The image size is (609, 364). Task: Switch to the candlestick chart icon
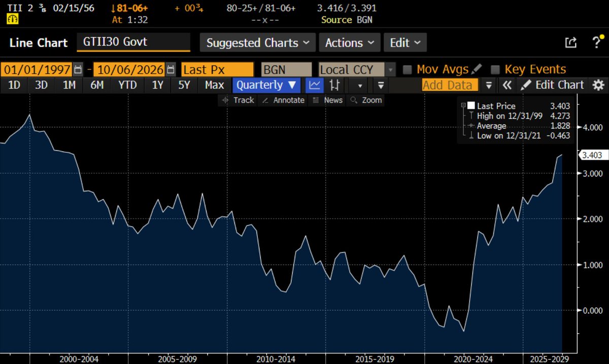click(334, 85)
